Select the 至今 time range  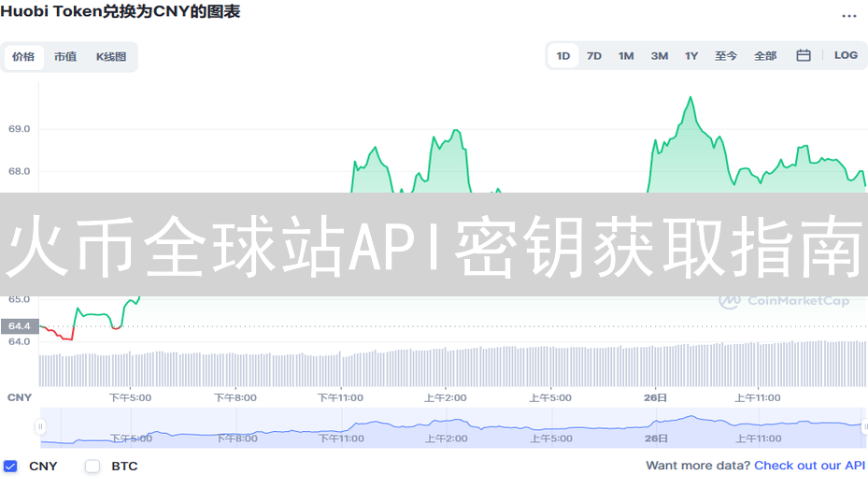(x=726, y=56)
